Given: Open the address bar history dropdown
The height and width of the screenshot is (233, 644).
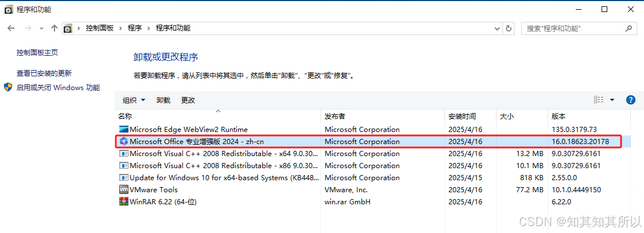Looking at the screenshot, I should coord(497,29).
